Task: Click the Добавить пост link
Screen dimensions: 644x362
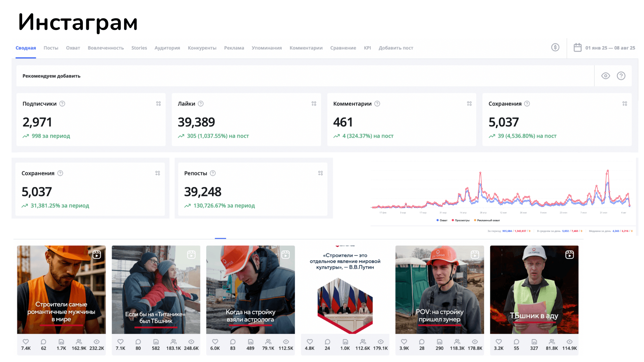Action: tap(396, 48)
